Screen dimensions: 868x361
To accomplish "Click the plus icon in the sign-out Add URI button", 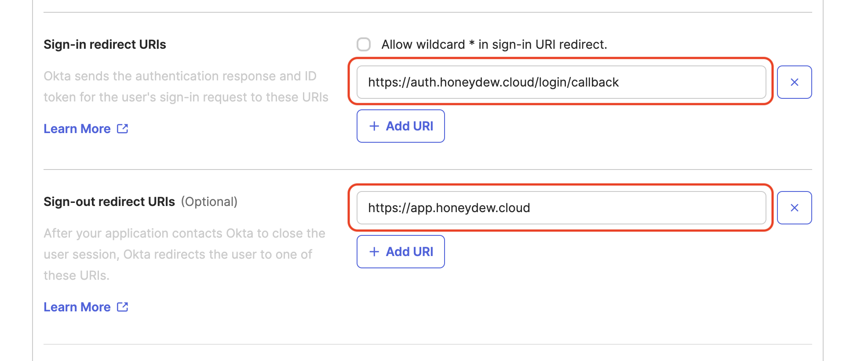I will [374, 251].
